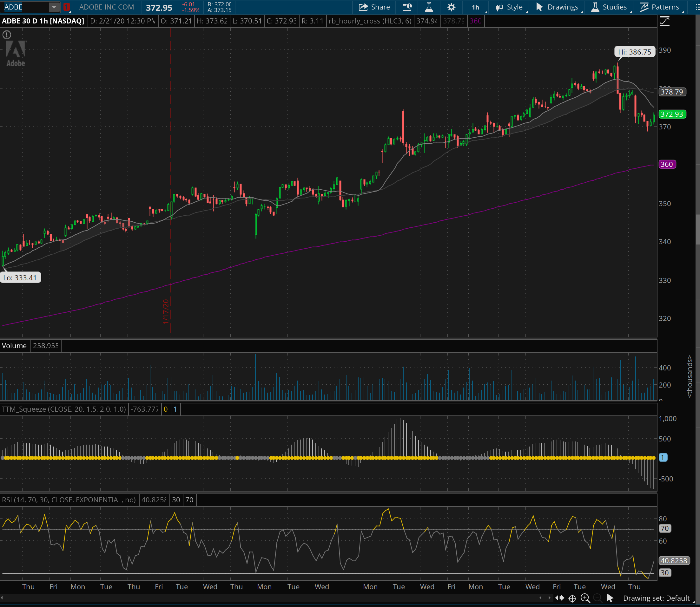Select the pointer drawing tool icon
700x607 pixels.
[610, 598]
